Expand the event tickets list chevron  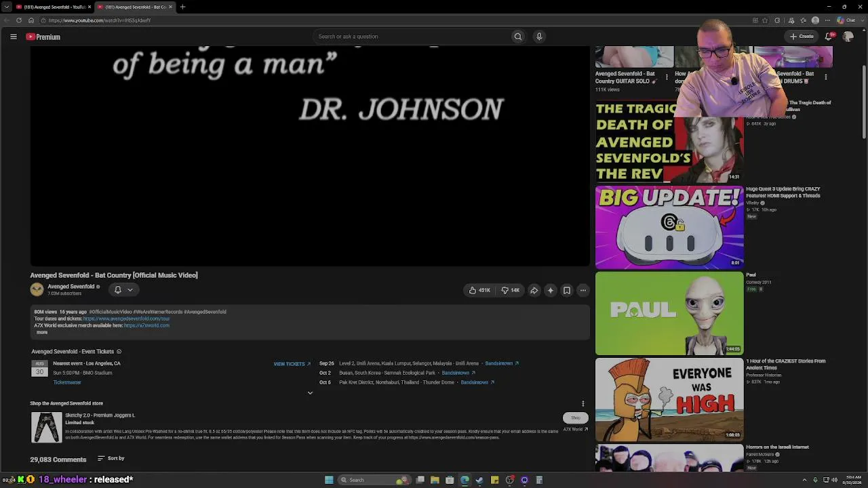310,393
